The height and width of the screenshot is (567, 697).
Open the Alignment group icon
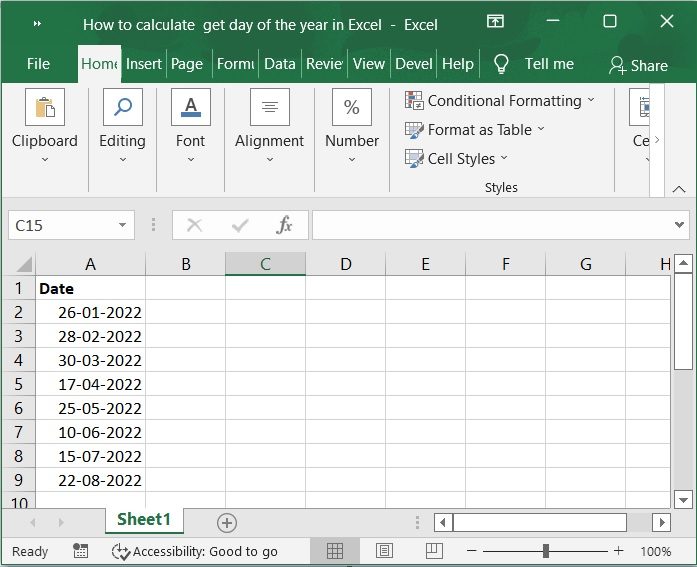[269, 108]
